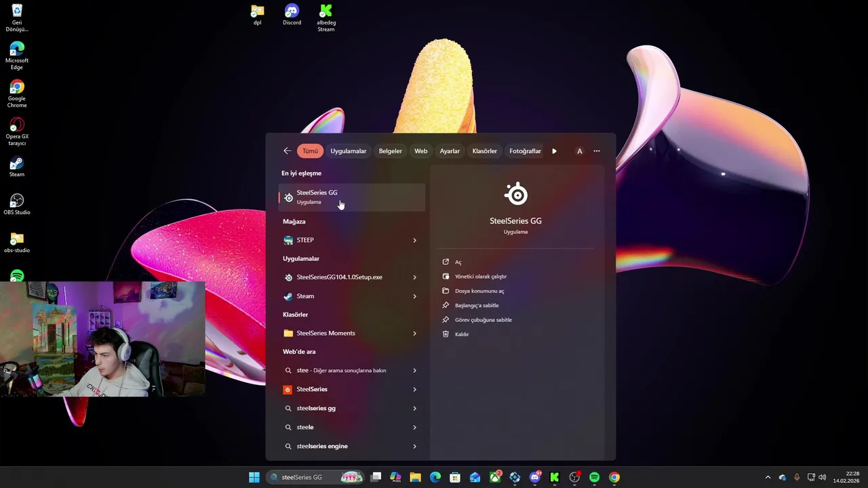Viewport: 868px width, 488px height.
Task: Switch to the Klasörler filter tab
Action: pos(485,151)
